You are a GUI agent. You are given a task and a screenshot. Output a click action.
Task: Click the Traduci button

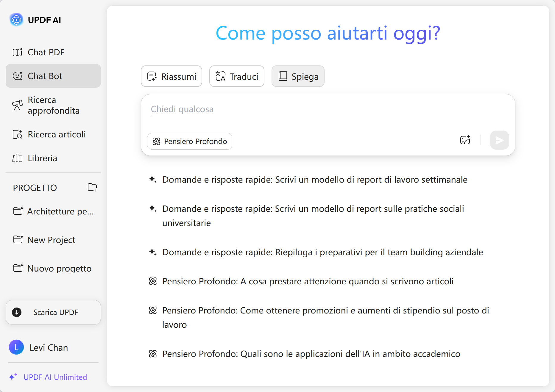click(237, 76)
